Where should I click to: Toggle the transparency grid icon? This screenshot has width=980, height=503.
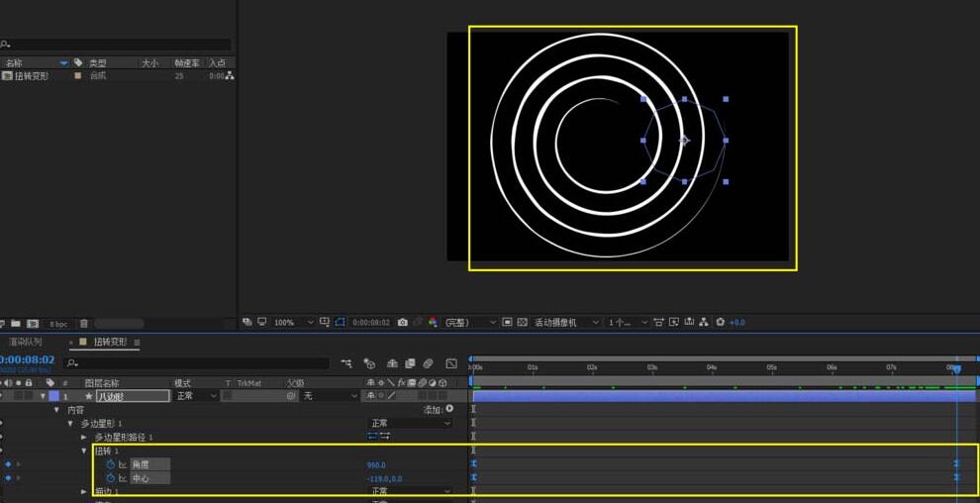(522, 323)
